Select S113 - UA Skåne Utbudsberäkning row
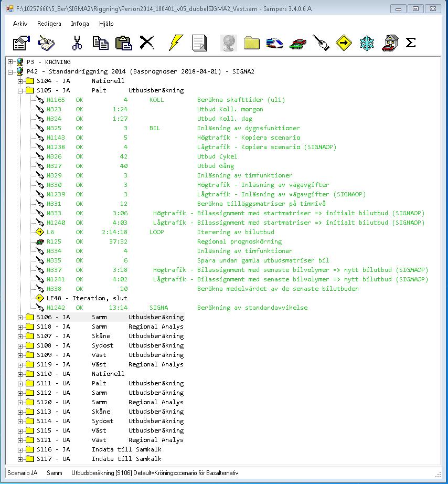This screenshot has width=448, height=484. coord(110,412)
